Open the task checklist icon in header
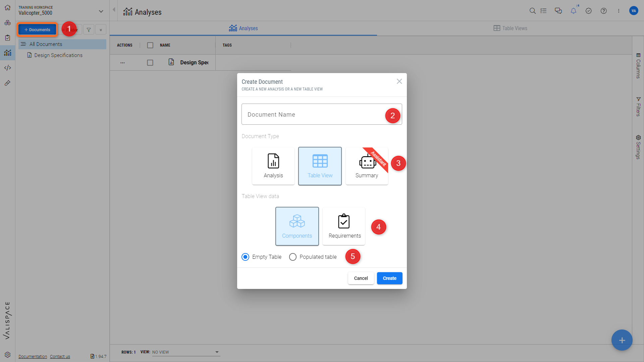The image size is (644, 362). point(543,11)
